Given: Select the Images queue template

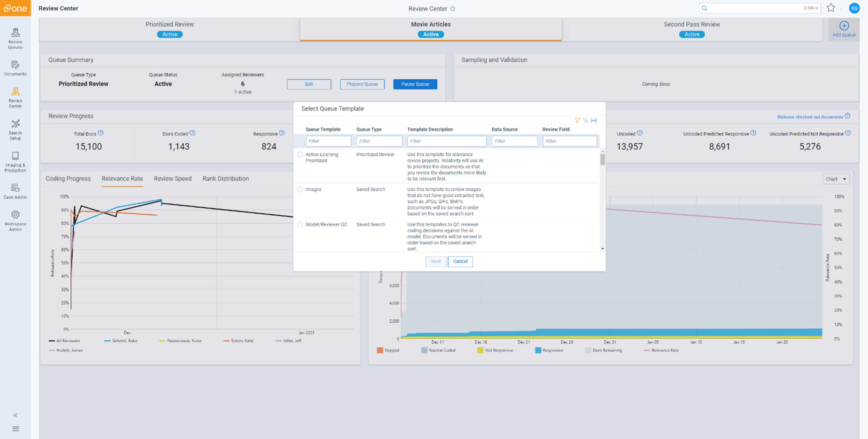Looking at the screenshot, I should click(x=300, y=189).
